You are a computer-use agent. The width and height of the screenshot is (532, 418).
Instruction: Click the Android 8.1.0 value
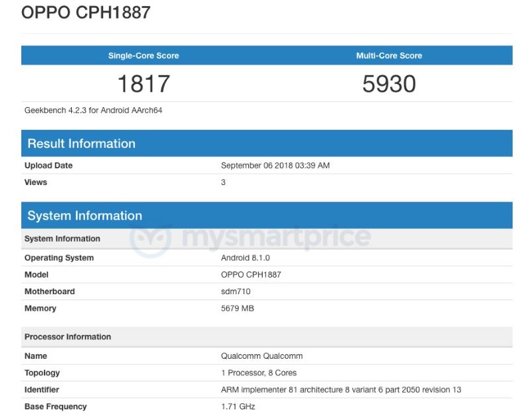point(243,258)
